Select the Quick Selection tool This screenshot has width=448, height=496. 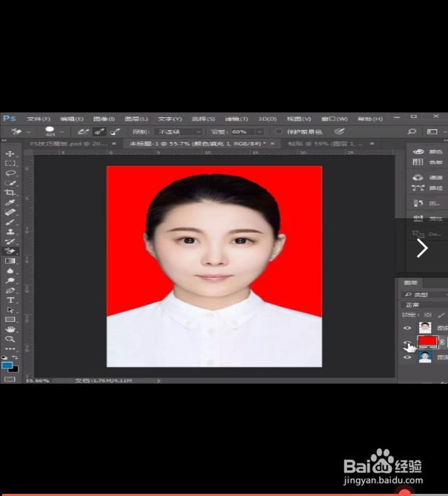point(10,183)
